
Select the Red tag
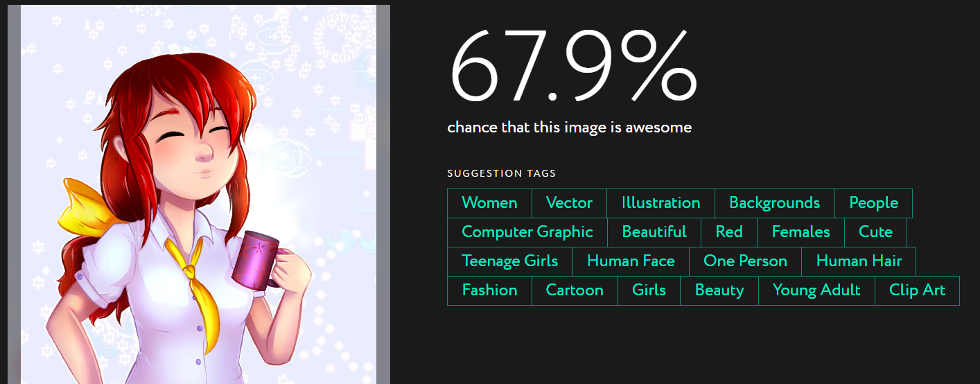729,232
